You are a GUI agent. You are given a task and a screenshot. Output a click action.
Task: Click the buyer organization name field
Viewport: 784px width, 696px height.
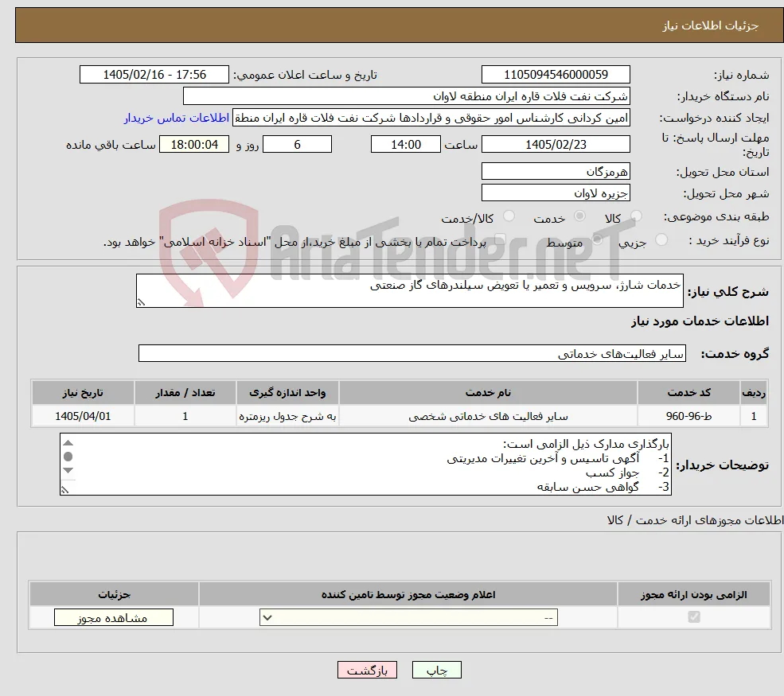point(407,96)
